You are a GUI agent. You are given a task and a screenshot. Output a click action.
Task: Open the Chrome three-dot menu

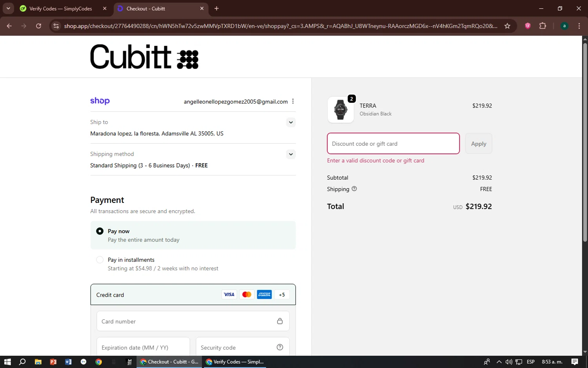click(x=579, y=26)
